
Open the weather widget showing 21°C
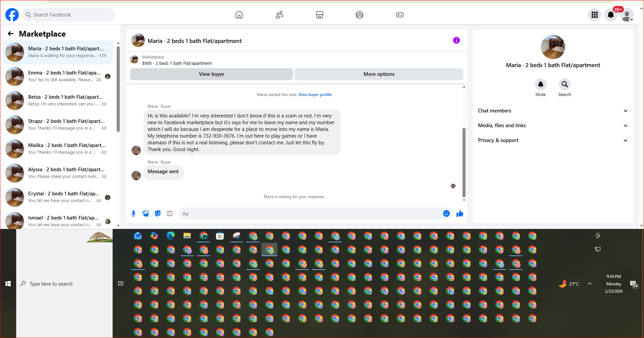(x=569, y=284)
